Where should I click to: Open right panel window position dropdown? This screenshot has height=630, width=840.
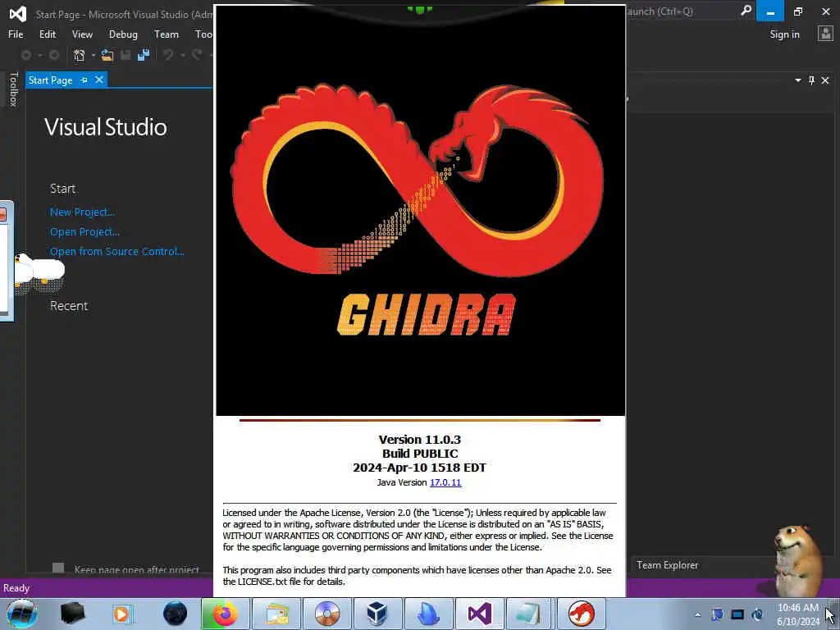coord(797,80)
